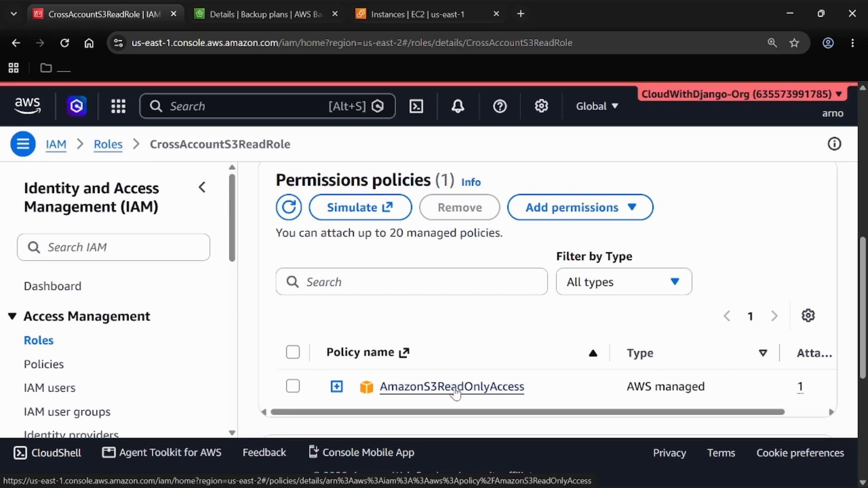
Task: Collapse the IAM side navigation arrow
Action: click(x=202, y=188)
